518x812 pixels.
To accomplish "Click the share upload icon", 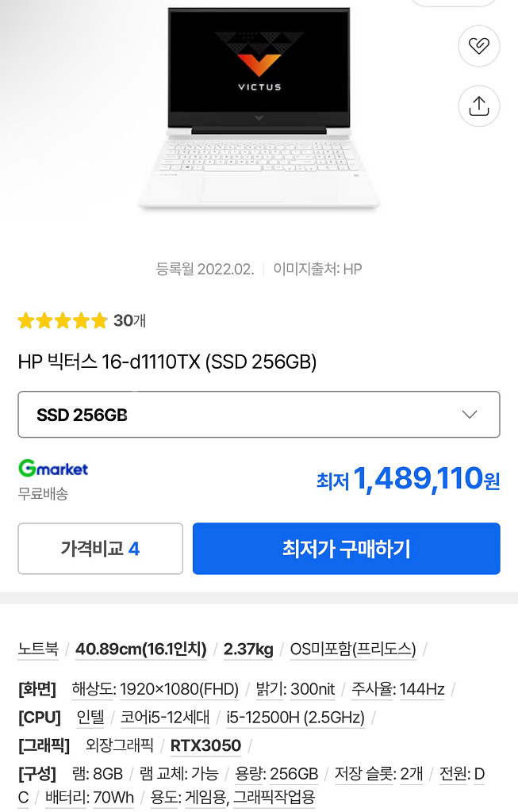I will (479, 105).
